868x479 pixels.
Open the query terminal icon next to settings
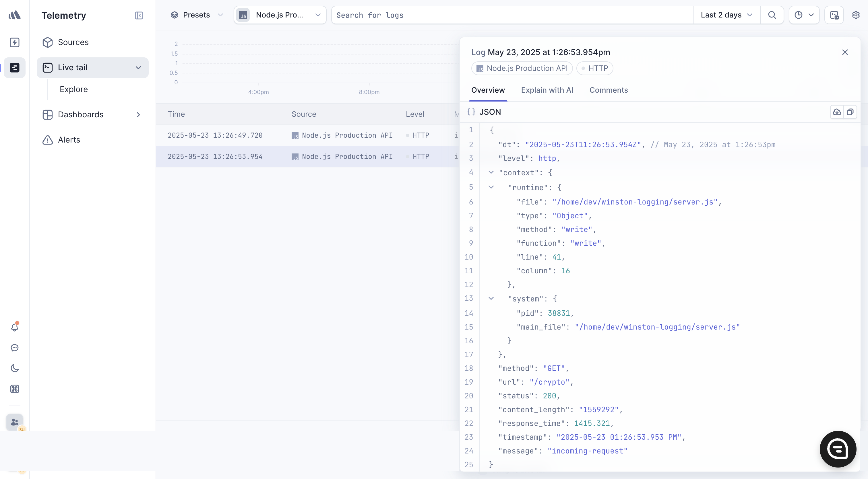834,15
